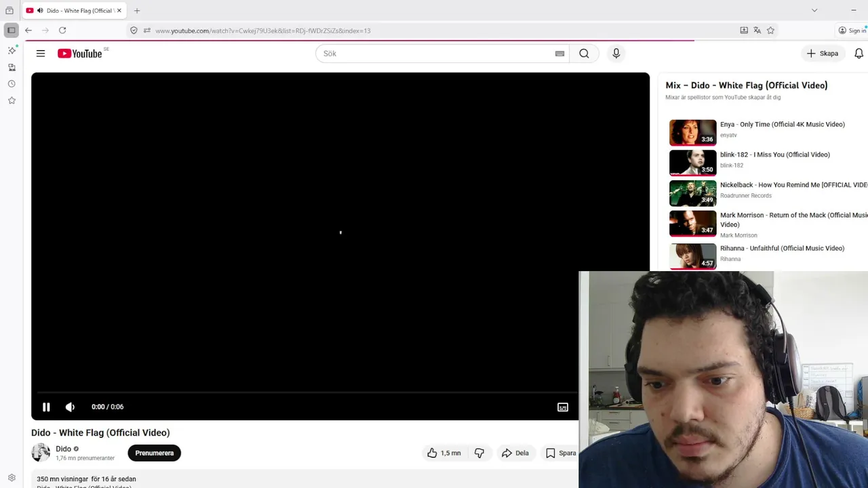Pause the video playback
This screenshot has width=868, height=488.
click(x=46, y=407)
